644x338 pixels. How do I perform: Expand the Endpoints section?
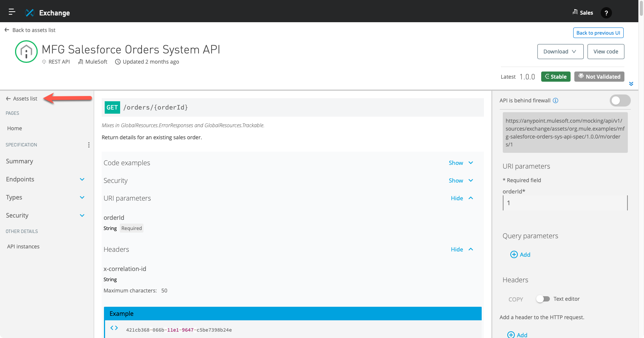(82, 180)
